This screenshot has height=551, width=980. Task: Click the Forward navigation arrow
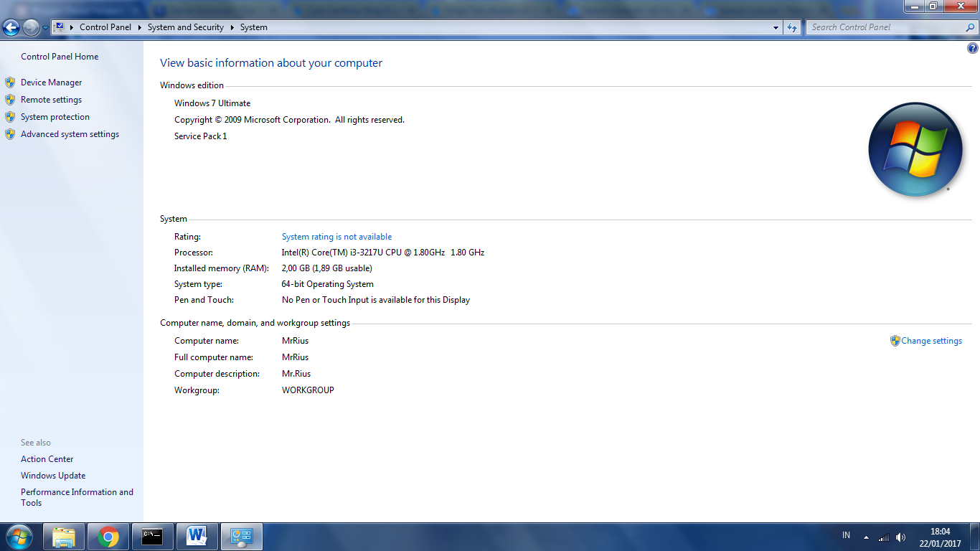(31, 27)
